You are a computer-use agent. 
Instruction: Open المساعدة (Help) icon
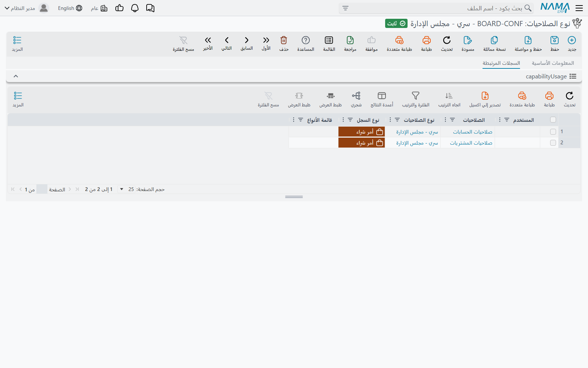(x=306, y=40)
